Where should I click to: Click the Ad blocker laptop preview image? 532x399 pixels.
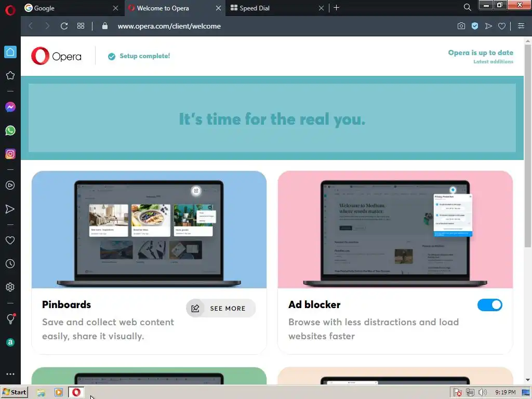pos(395,230)
